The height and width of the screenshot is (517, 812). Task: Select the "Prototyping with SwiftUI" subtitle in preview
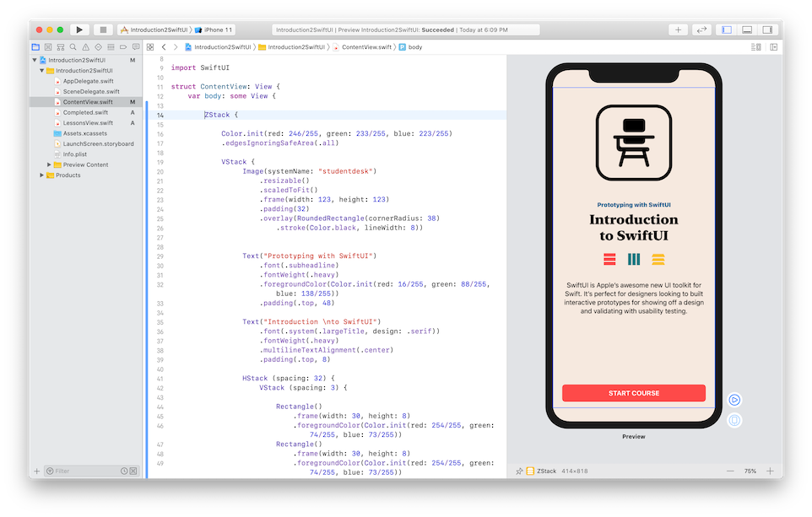(x=634, y=205)
